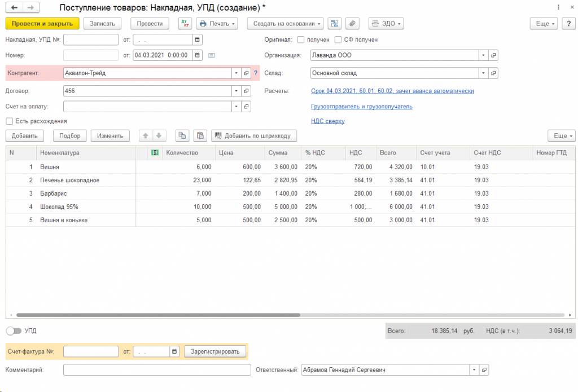
Task: Expand the Контрагент dropdown list
Action: click(237, 73)
